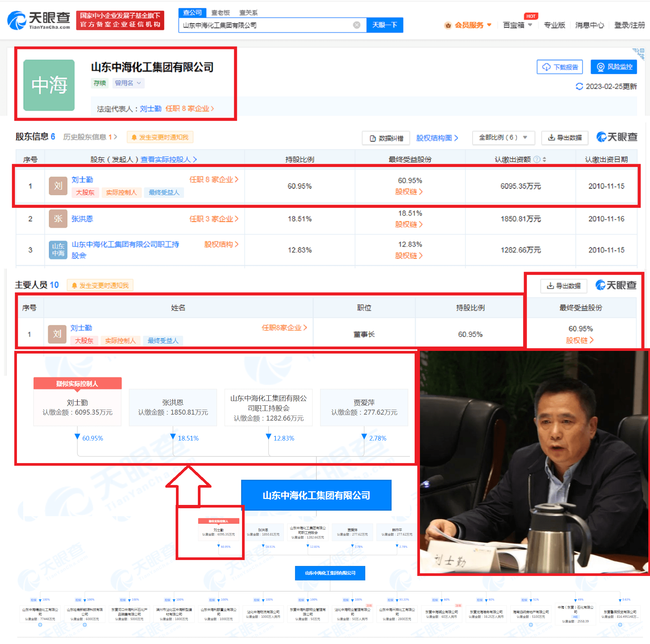Expand the 全部比例 (6) dropdown
The width and height of the screenshot is (650, 644).
click(503, 138)
